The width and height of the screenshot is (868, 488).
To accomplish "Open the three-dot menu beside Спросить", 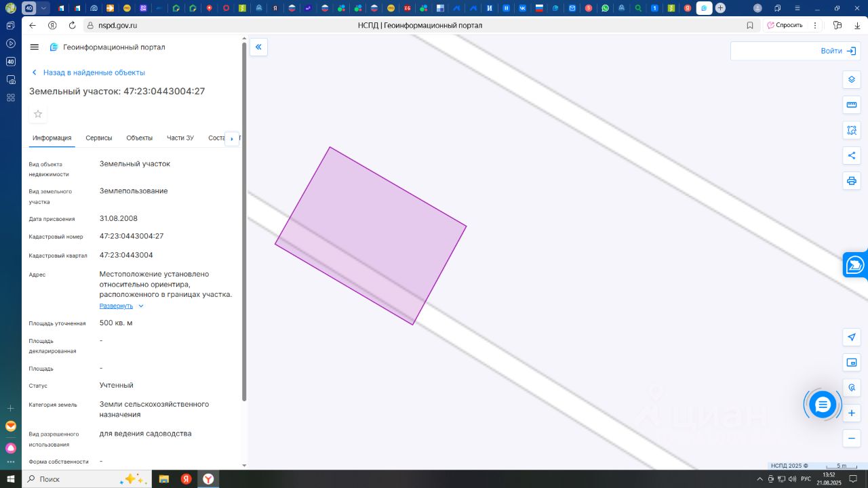I will [814, 25].
